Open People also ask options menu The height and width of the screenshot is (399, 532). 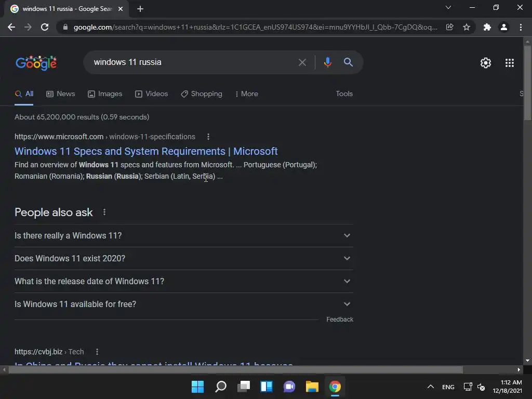(x=104, y=212)
